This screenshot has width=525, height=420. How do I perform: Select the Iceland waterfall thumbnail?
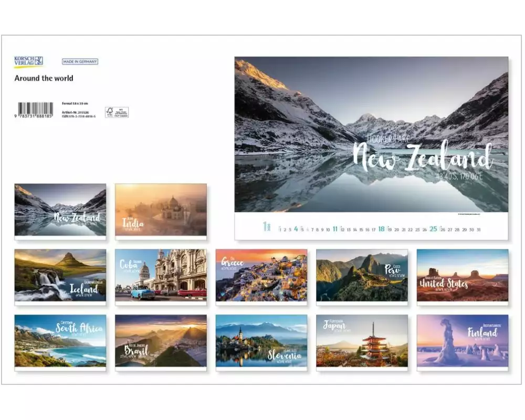click(59, 277)
